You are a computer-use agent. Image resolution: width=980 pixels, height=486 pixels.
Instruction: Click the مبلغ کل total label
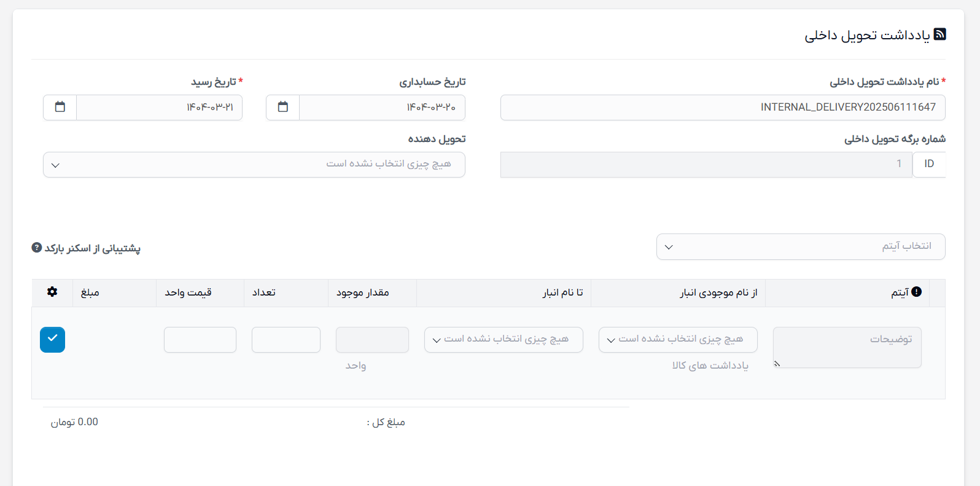point(386,422)
